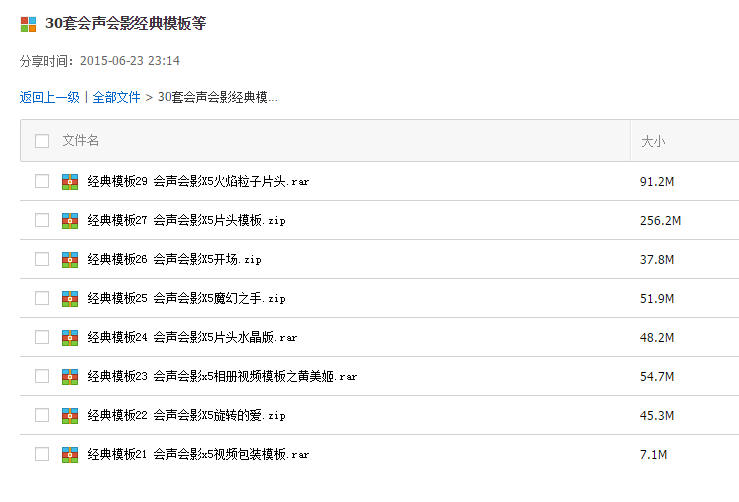
Task: Click the 30套会声会影经典模... breadcrumb text
Action: coord(218,97)
